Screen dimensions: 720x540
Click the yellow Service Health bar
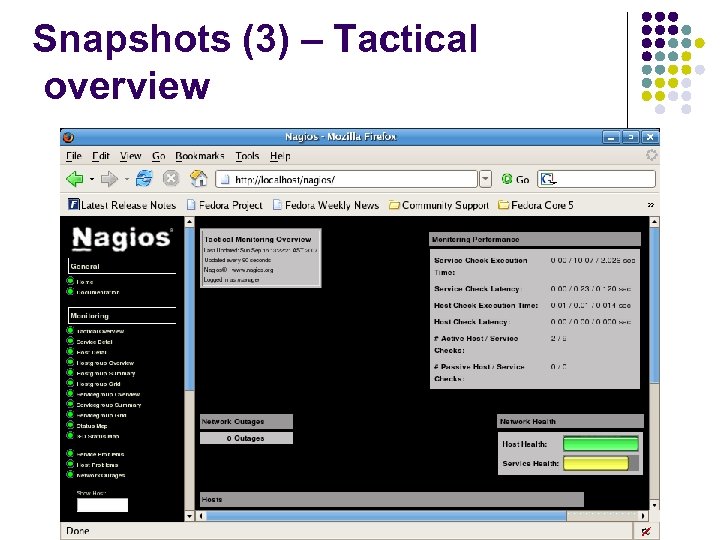[x=596, y=463]
